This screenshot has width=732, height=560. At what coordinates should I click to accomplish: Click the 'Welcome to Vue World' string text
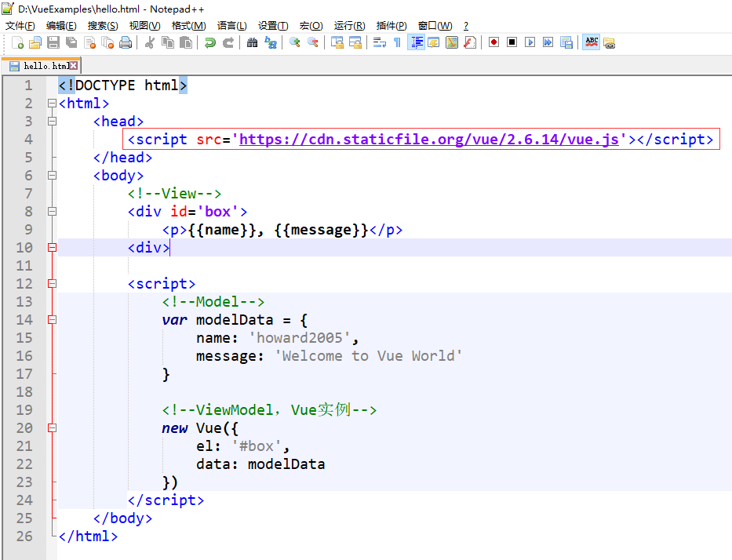(x=368, y=356)
